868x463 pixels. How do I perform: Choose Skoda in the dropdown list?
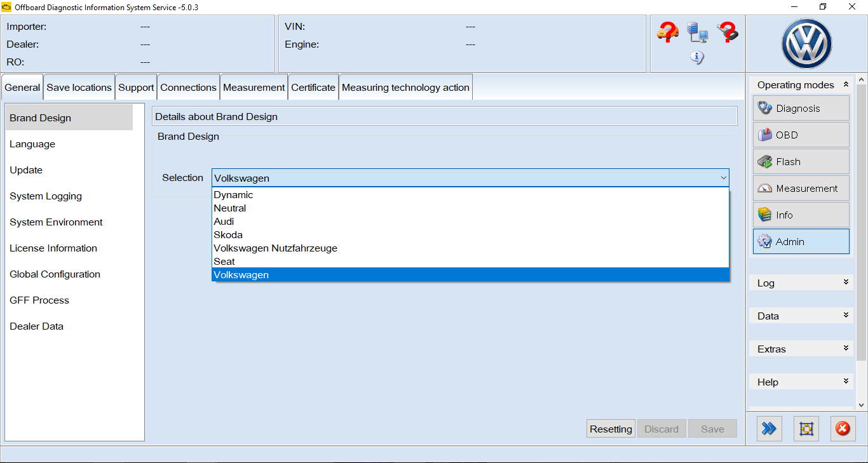pyautogui.click(x=470, y=235)
